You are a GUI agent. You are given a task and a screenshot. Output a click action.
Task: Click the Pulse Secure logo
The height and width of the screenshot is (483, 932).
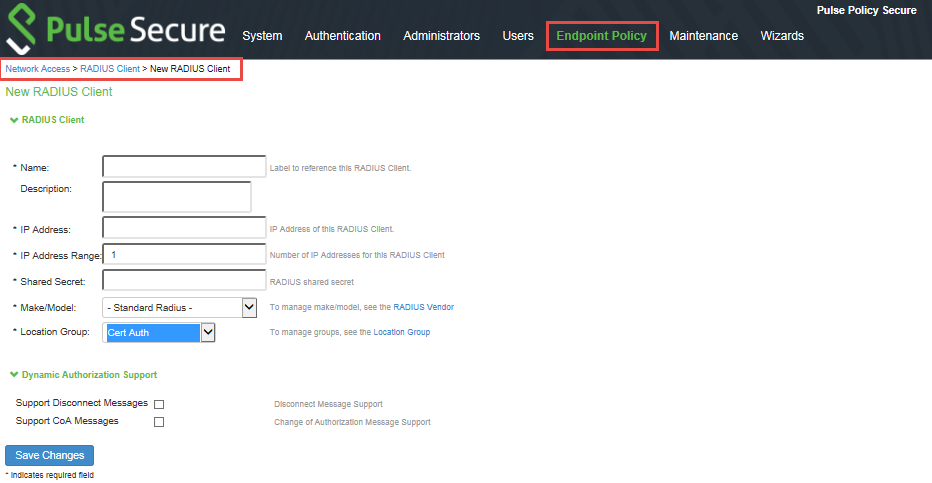[116, 29]
